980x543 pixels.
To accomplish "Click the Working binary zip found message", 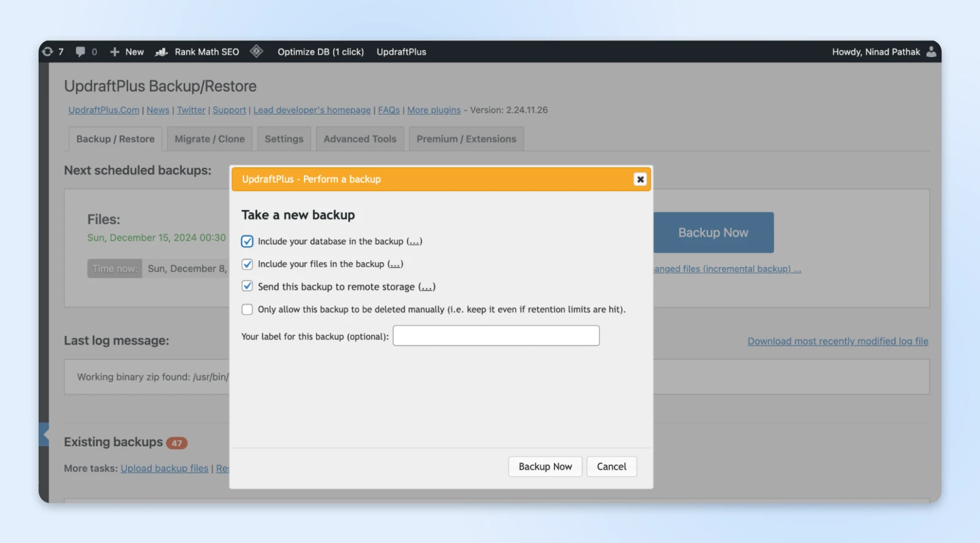I will click(x=153, y=377).
